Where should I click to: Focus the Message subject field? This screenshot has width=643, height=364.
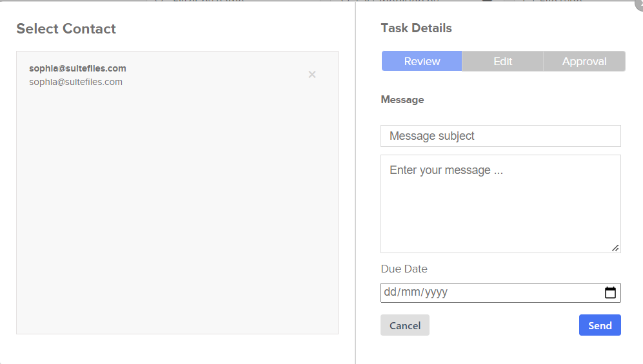pyautogui.click(x=500, y=136)
